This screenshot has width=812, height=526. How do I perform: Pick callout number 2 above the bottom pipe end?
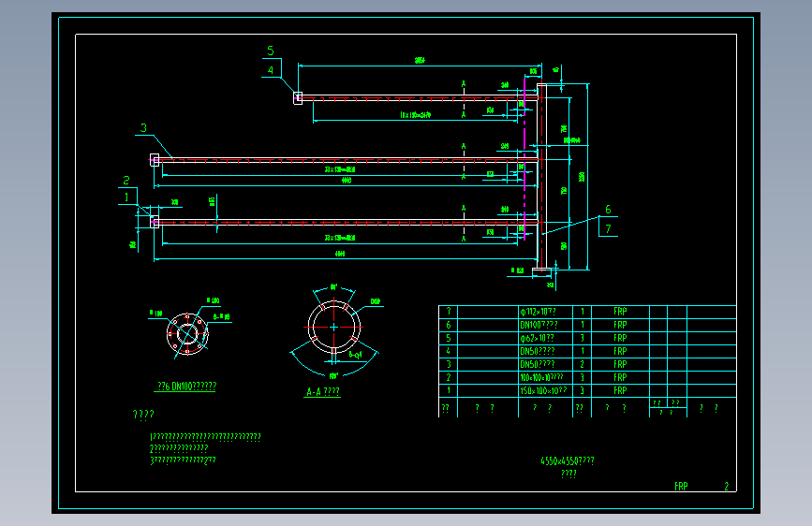point(125,180)
